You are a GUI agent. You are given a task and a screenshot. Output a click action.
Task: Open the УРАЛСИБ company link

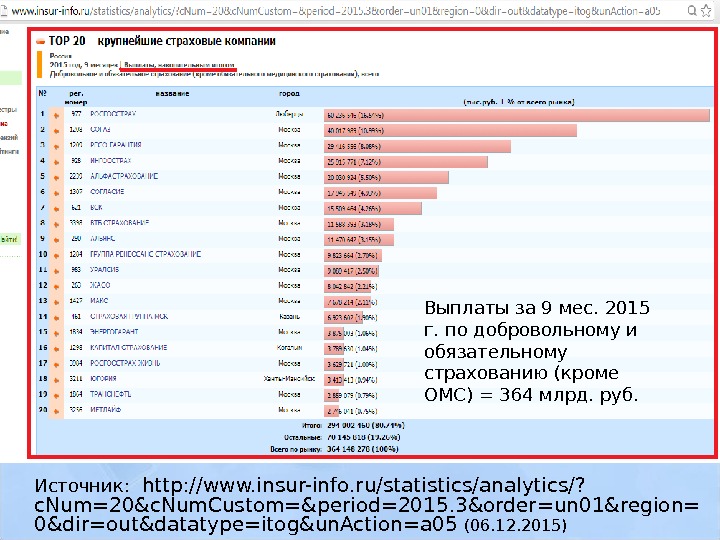tap(104, 270)
